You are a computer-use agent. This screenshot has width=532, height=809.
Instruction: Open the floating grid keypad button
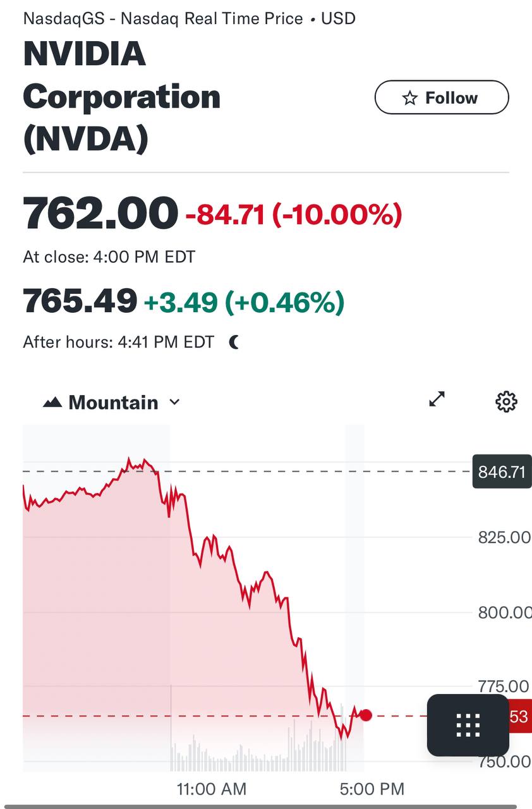[468, 725]
